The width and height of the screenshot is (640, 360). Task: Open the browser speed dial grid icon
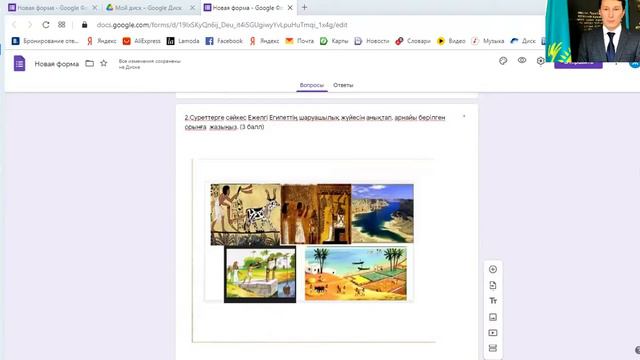coord(62,24)
